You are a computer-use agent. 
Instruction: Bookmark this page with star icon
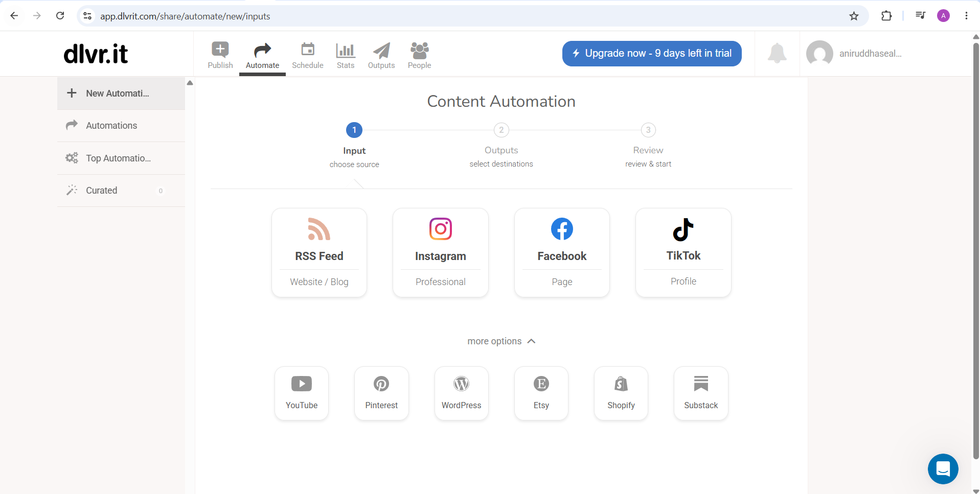tap(854, 16)
